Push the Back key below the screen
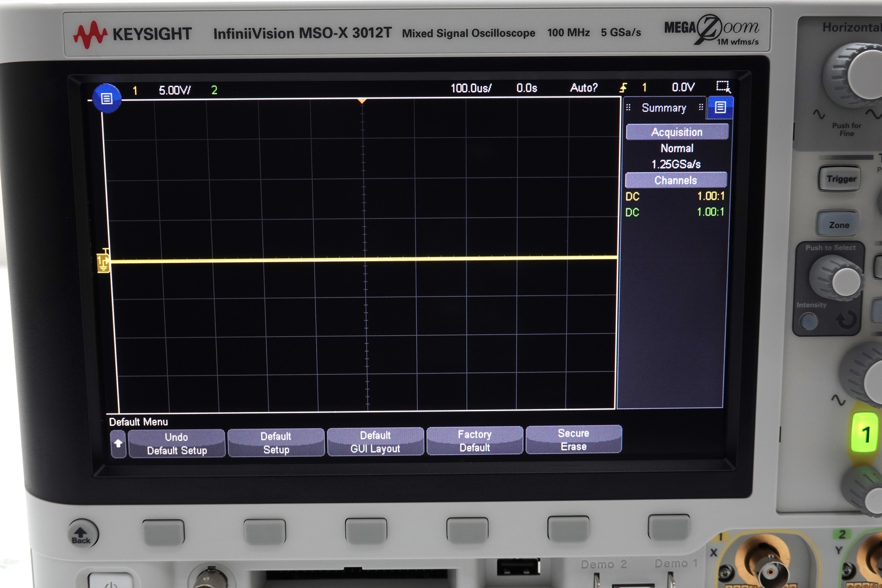The width and height of the screenshot is (882, 588). point(82,534)
